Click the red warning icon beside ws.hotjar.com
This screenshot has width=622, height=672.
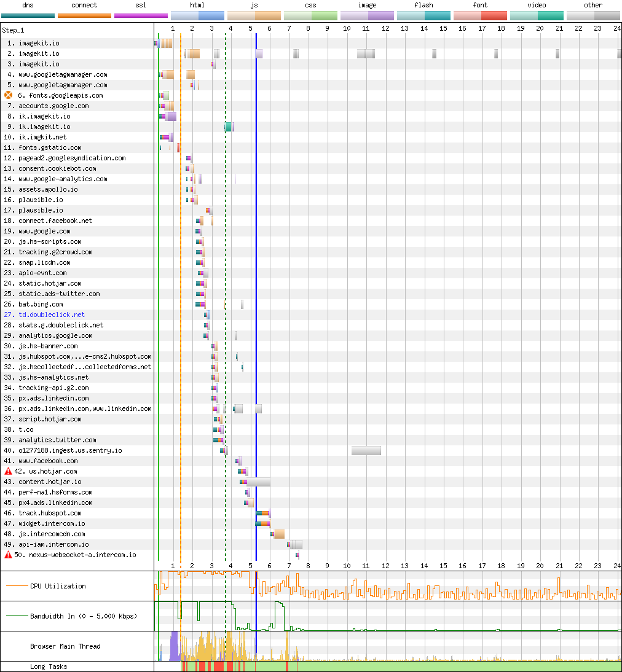click(9, 471)
